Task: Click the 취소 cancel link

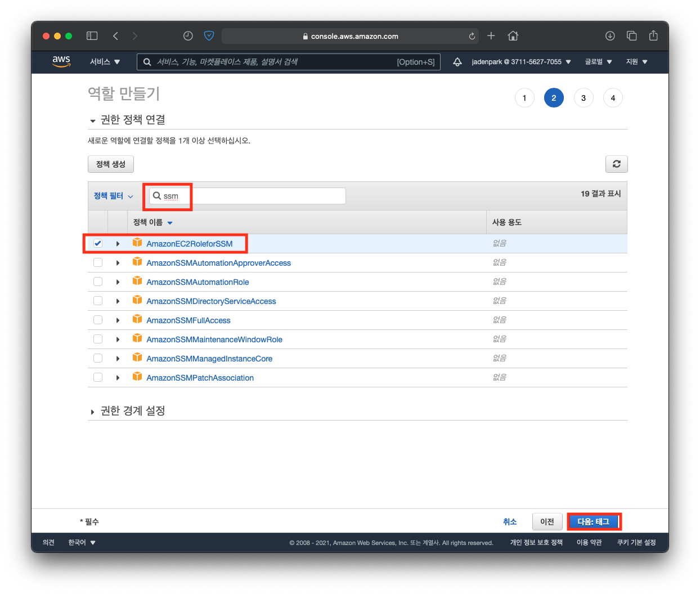Action: (x=510, y=522)
